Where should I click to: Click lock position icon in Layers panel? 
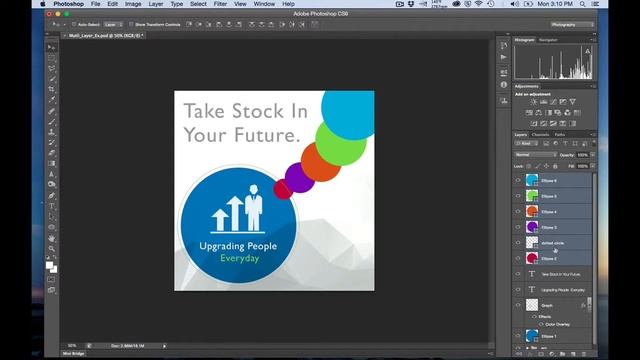(546, 166)
